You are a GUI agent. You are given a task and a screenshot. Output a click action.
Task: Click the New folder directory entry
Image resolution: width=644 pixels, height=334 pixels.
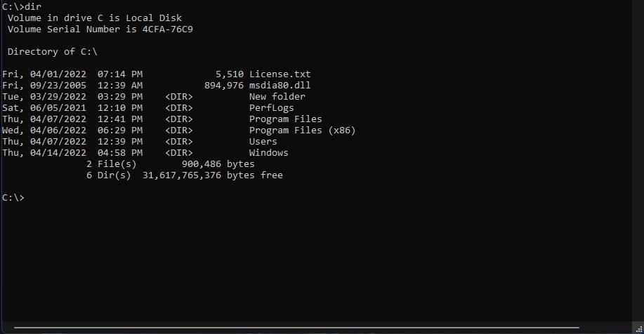coord(277,97)
